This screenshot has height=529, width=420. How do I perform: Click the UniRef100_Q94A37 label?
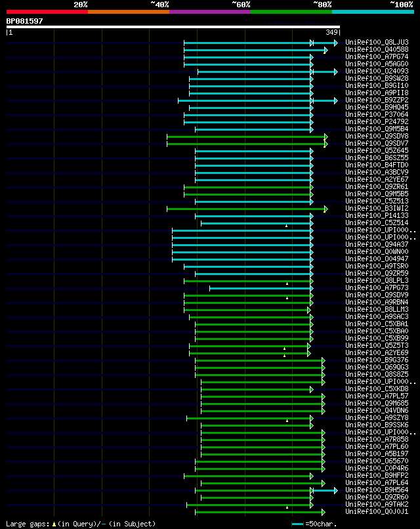click(377, 244)
